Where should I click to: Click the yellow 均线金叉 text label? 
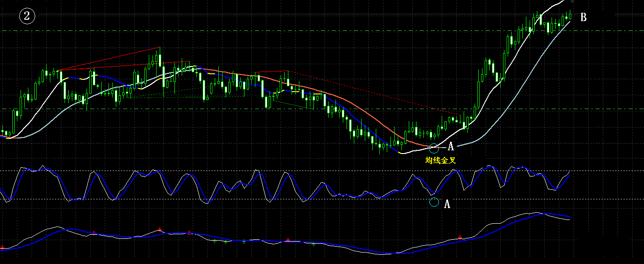point(440,160)
